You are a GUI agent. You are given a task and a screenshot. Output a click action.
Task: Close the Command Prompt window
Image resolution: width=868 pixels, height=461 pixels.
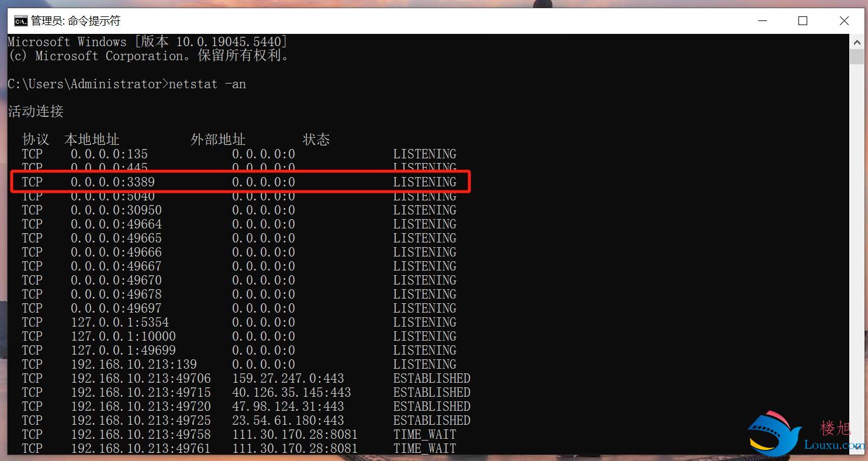click(x=844, y=21)
